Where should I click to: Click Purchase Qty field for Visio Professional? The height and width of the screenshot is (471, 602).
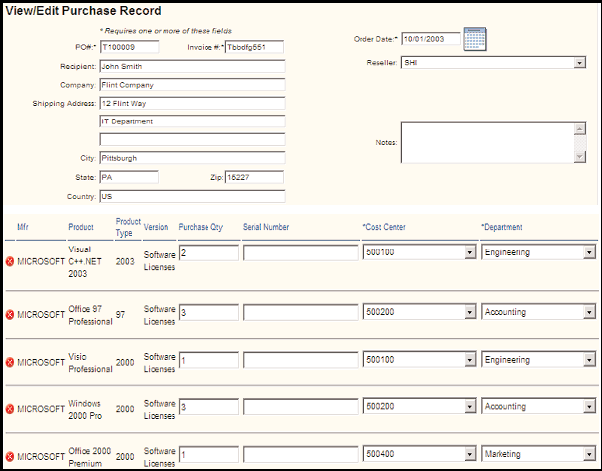coord(209,360)
